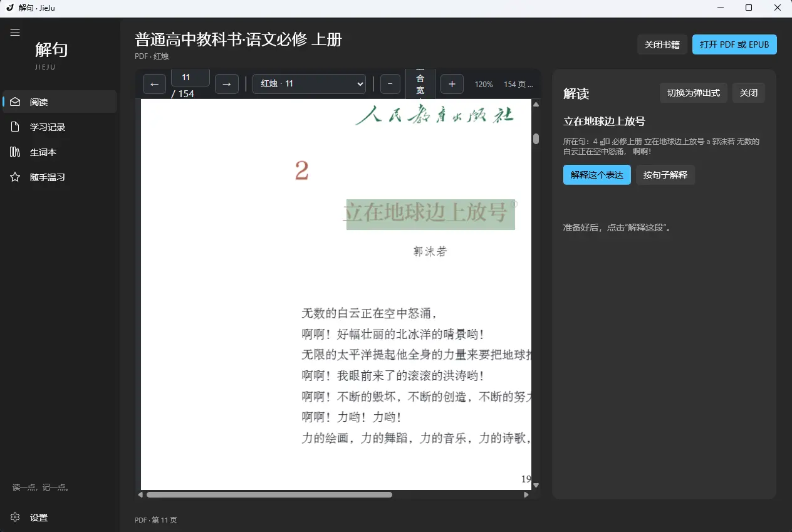This screenshot has width=792, height=532.
Task: Click the 解释这个表达 button
Action: tap(597, 175)
